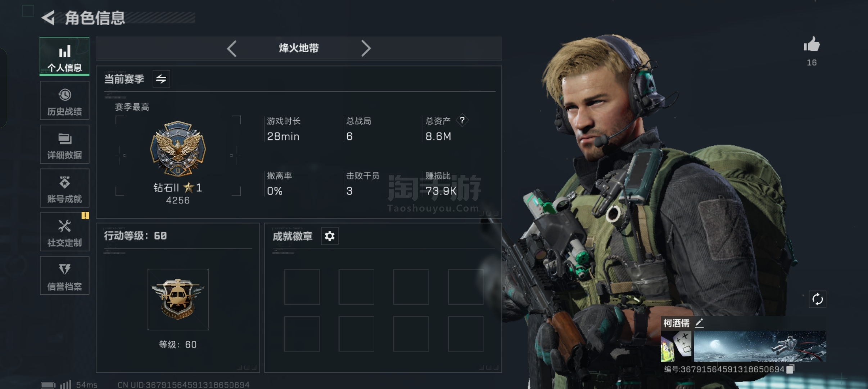The height and width of the screenshot is (389, 868).
Task: Open the 个人信息 tab
Action: (64, 57)
